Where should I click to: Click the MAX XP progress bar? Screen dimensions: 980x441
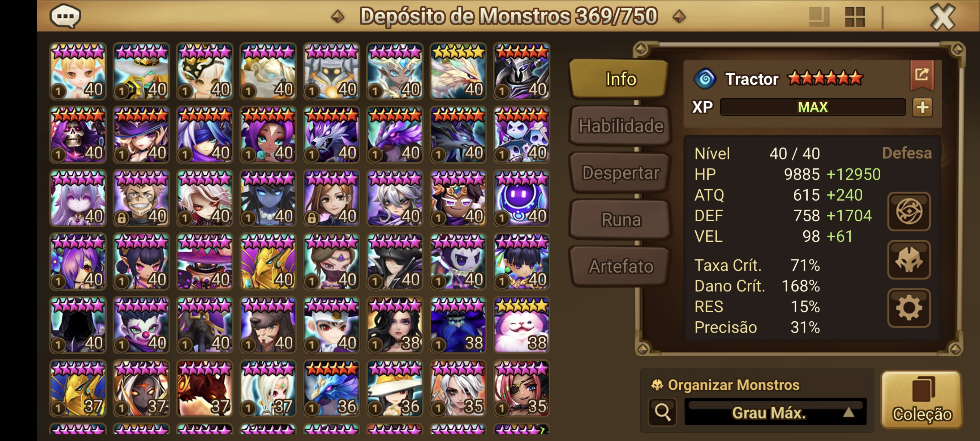click(x=813, y=107)
